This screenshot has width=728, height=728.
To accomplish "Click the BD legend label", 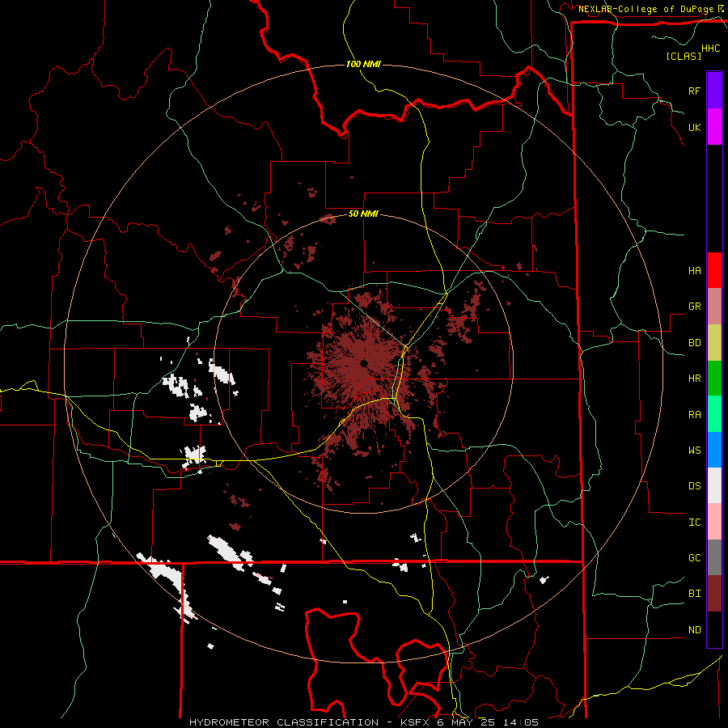I will point(694,343).
